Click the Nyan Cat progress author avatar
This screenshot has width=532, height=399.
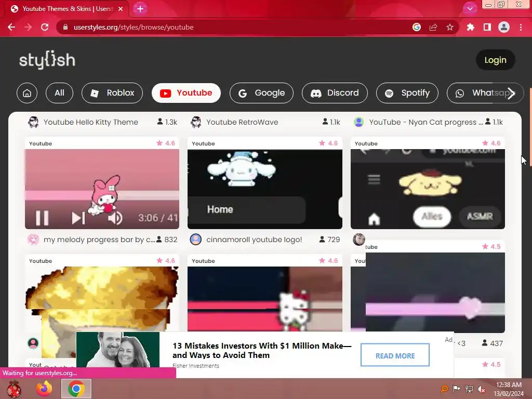[359, 122]
